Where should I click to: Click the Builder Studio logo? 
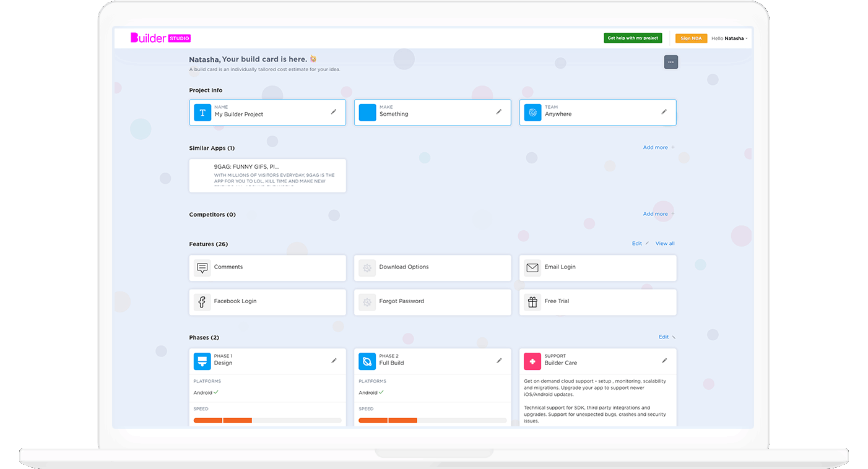(160, 38)
